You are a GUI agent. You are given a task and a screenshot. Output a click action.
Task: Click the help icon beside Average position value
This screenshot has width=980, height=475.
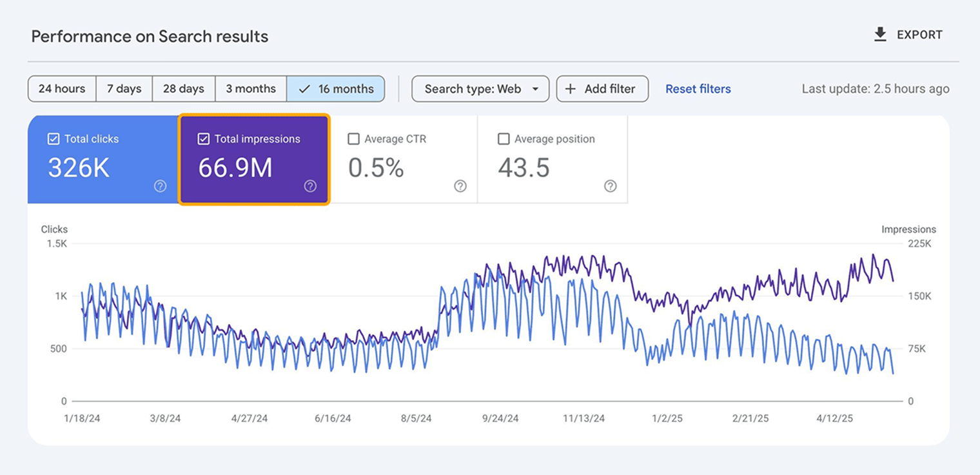[x=611, y=186]
